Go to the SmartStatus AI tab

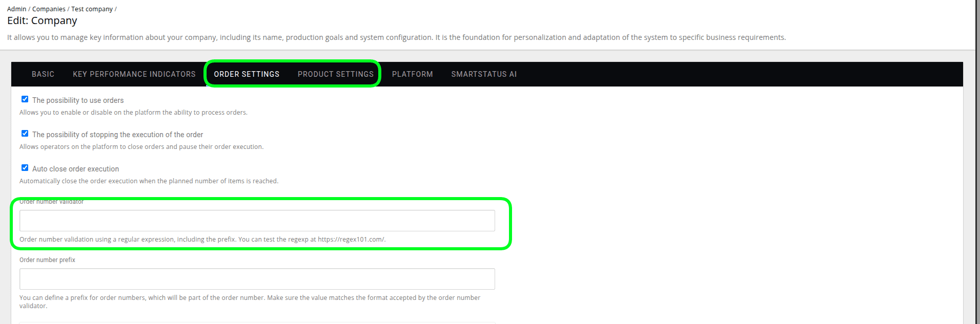[x=484, y=74]
